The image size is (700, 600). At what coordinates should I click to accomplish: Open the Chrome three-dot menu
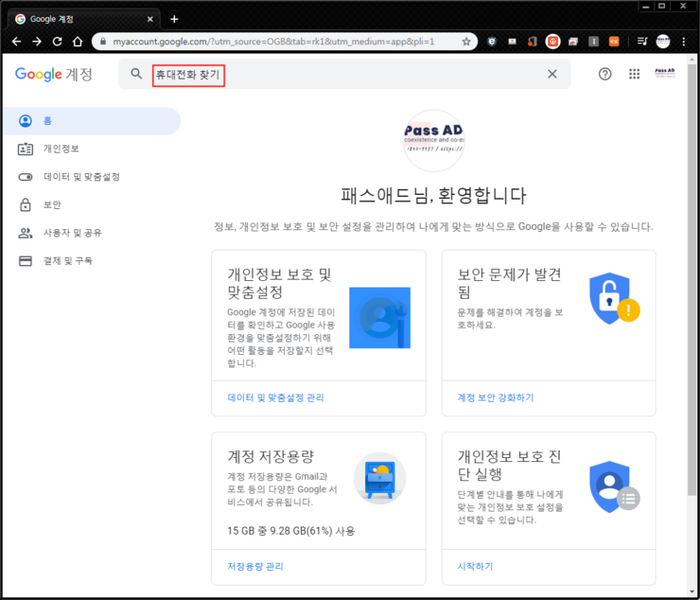(x=684, y=42)
